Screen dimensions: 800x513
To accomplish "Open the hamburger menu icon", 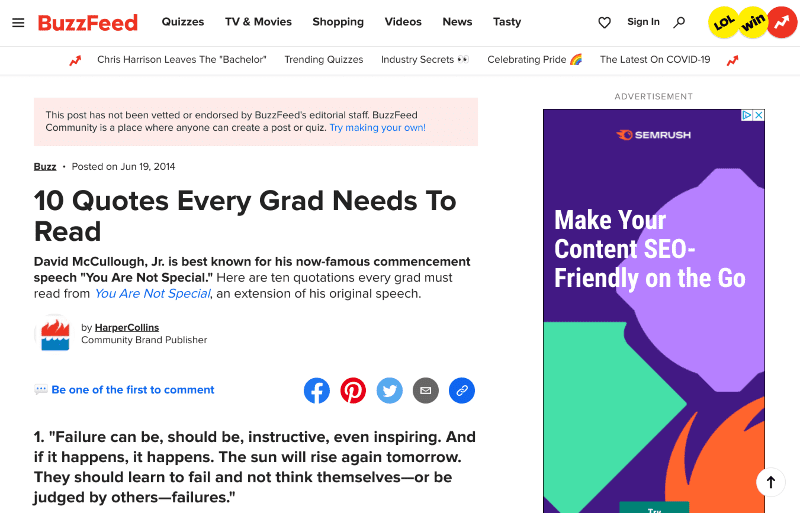I will pyautogui.click(x=18, y=22).
